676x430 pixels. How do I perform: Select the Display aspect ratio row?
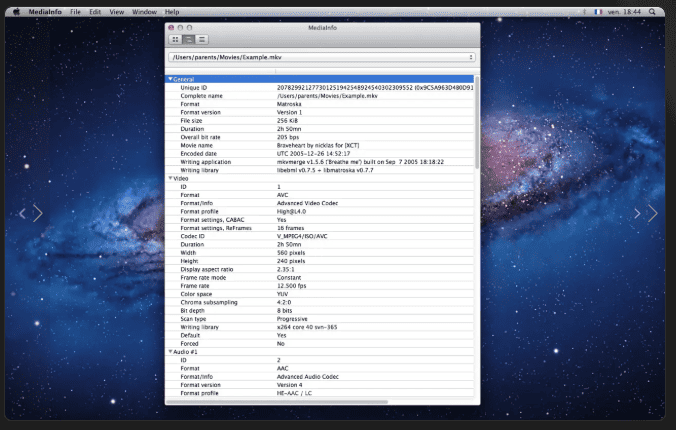coord(319,269)
